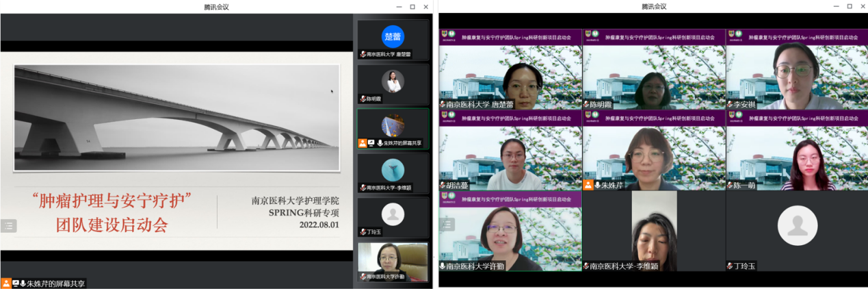
Task: Click 丁玲玉's gray default avatar in participant strip
Action: [393, 214]
